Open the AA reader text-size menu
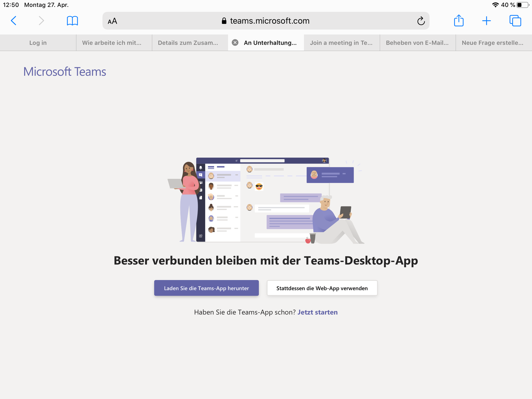This screenshot has height=399, width=532. (x=112, y=21)
